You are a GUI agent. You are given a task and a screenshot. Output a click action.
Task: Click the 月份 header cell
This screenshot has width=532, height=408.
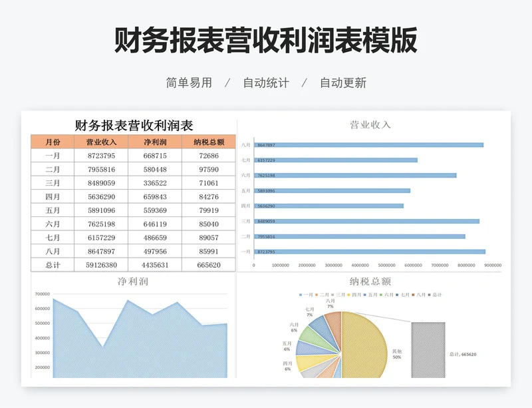(53, 142)
